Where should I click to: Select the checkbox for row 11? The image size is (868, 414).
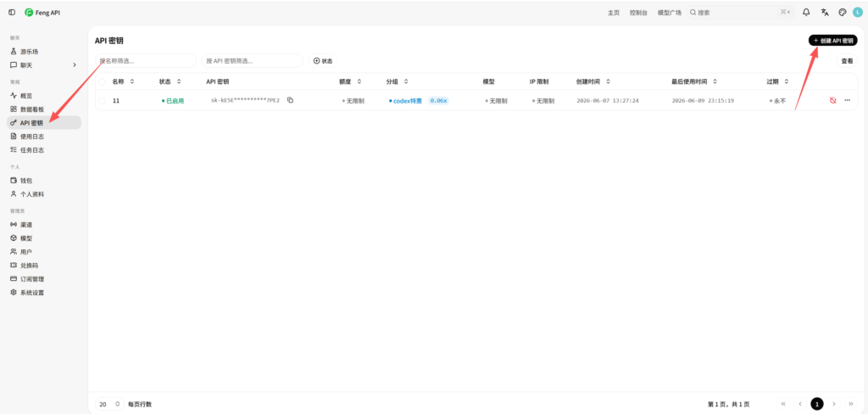point(102,101)
